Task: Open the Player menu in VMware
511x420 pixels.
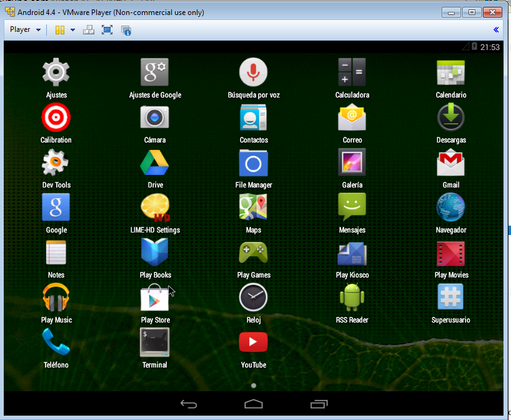Action: pyautogui.click(x=25, y=29)
